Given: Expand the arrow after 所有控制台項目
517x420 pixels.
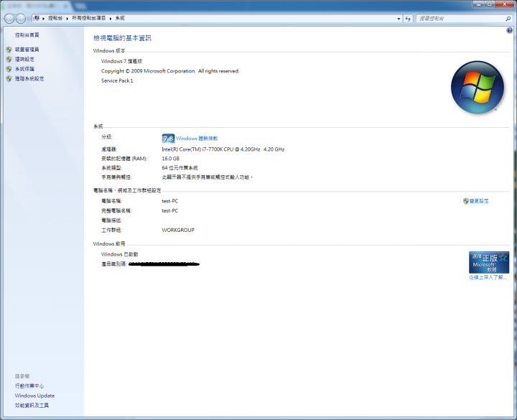Looking at the screenshot, I should [111, 19].
